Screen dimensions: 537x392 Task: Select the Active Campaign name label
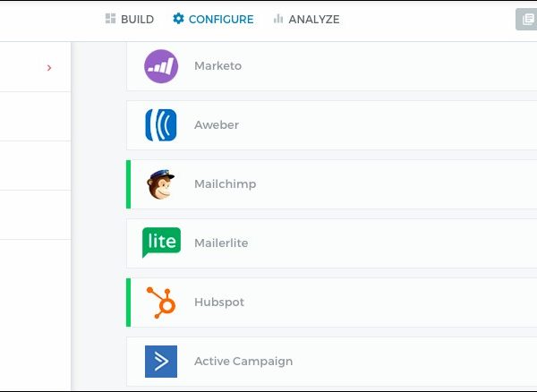coord(243,362)
